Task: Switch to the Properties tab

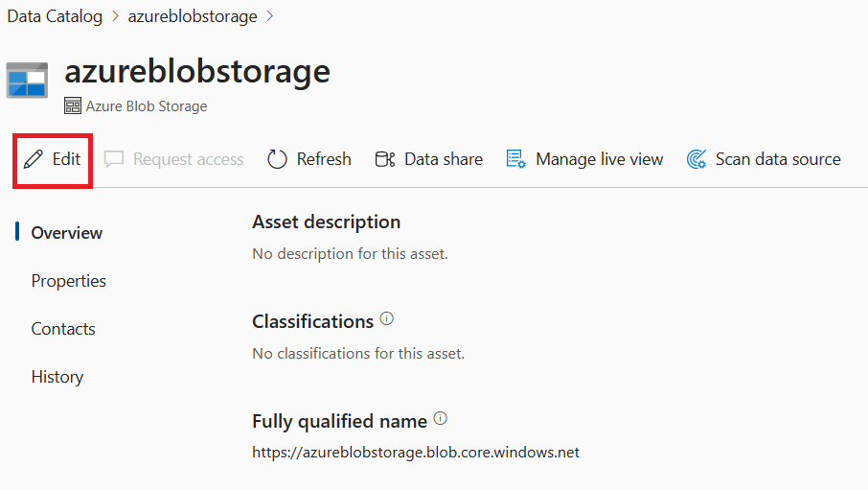Action: click(x=69, y=281)
